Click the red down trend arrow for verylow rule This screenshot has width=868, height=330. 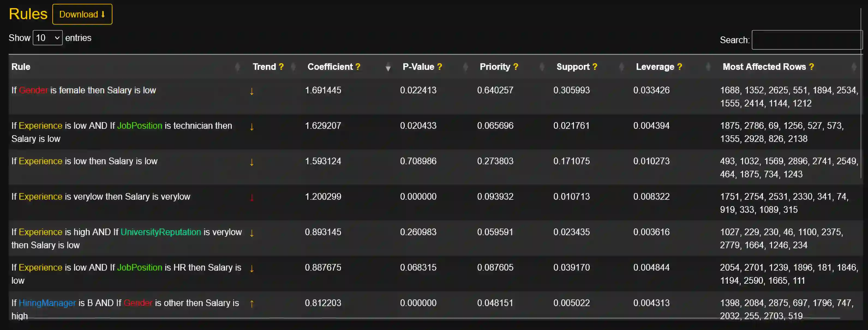[251, 197]
